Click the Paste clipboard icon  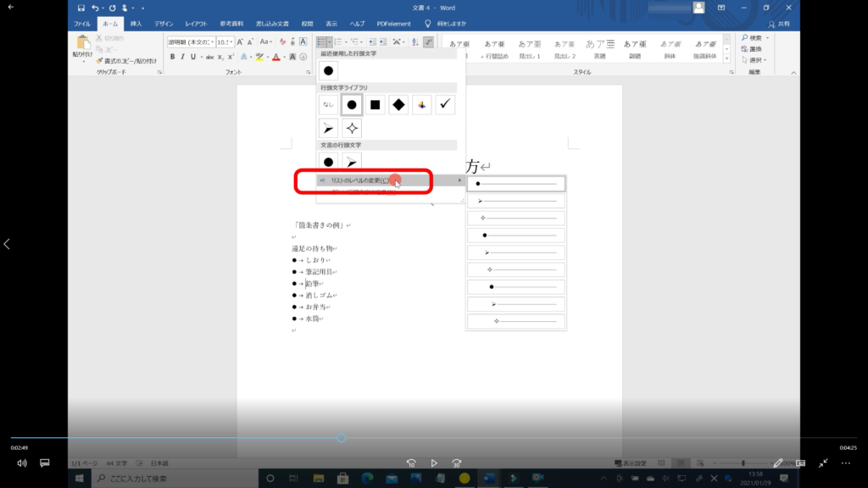(x=82, y=45)
